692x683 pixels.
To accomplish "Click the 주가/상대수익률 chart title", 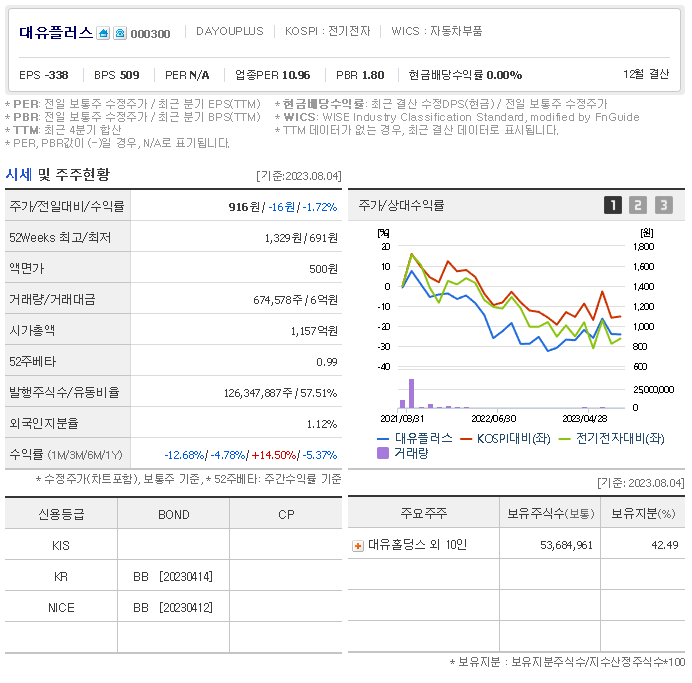I will tap(401, 205).
